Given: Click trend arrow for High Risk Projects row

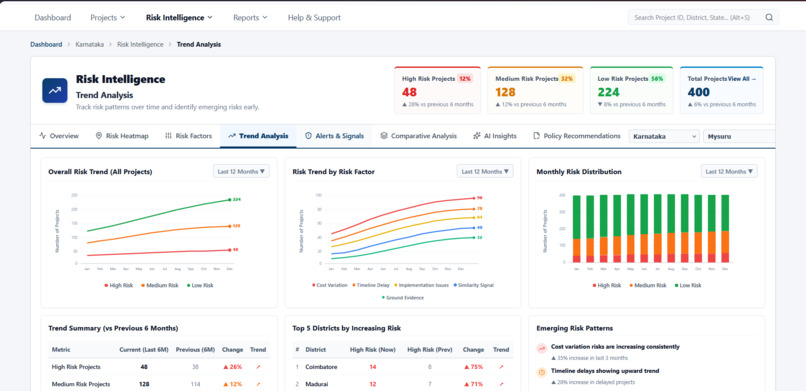Looking at the screenshot, I should click(258, 367).
